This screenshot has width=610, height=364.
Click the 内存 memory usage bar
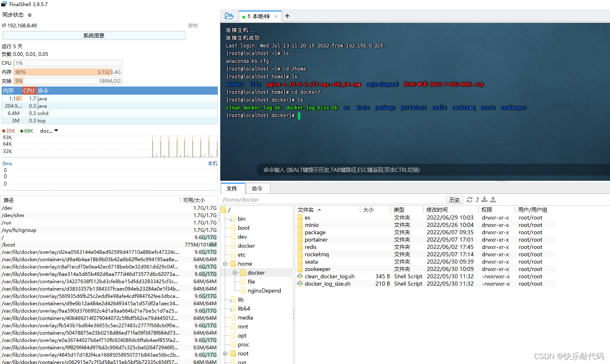point(68,72)
